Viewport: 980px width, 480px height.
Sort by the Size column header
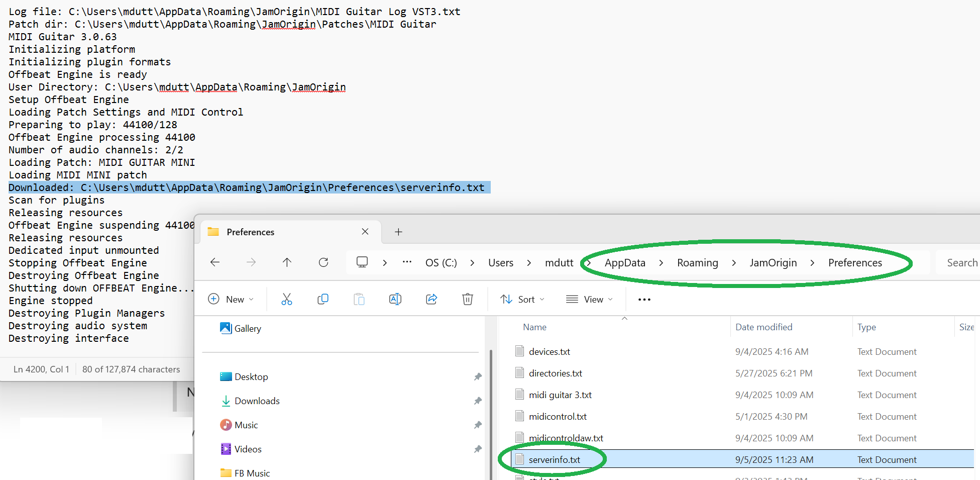coord(966,327)
